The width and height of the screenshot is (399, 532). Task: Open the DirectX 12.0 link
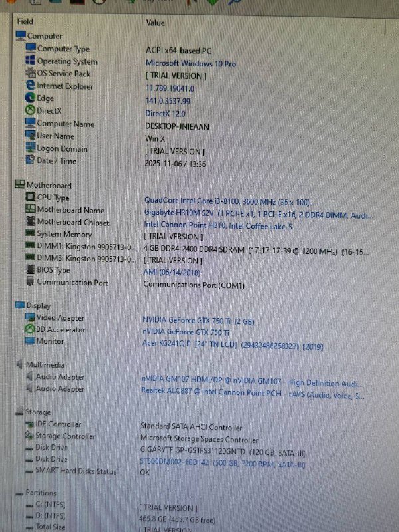coord(165,114)
